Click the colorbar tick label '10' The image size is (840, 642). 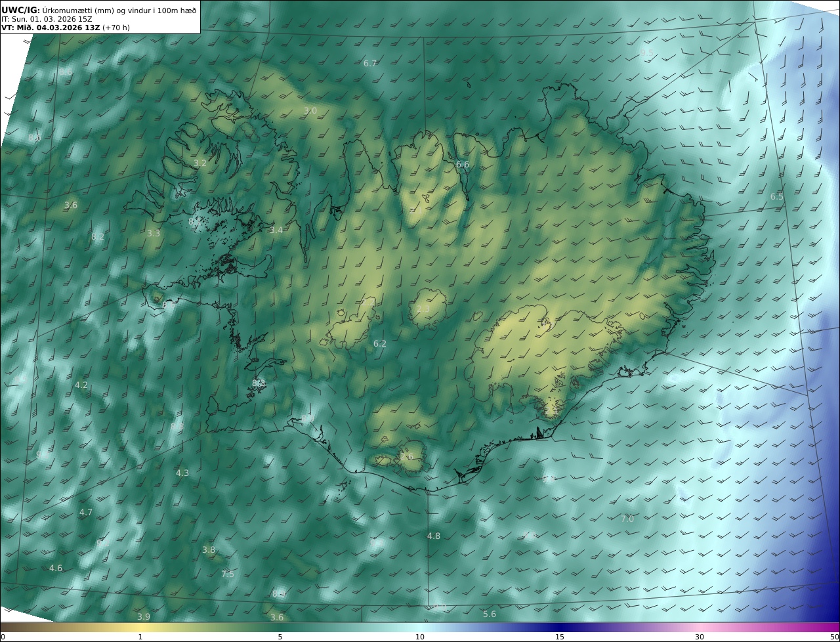(x=420, y=637)
